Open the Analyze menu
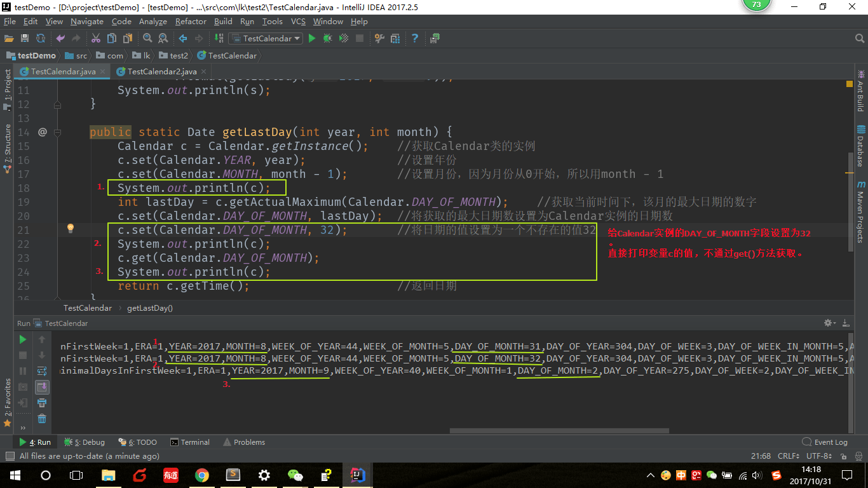This screenshot has width=868, height=488. click(153, 21)
